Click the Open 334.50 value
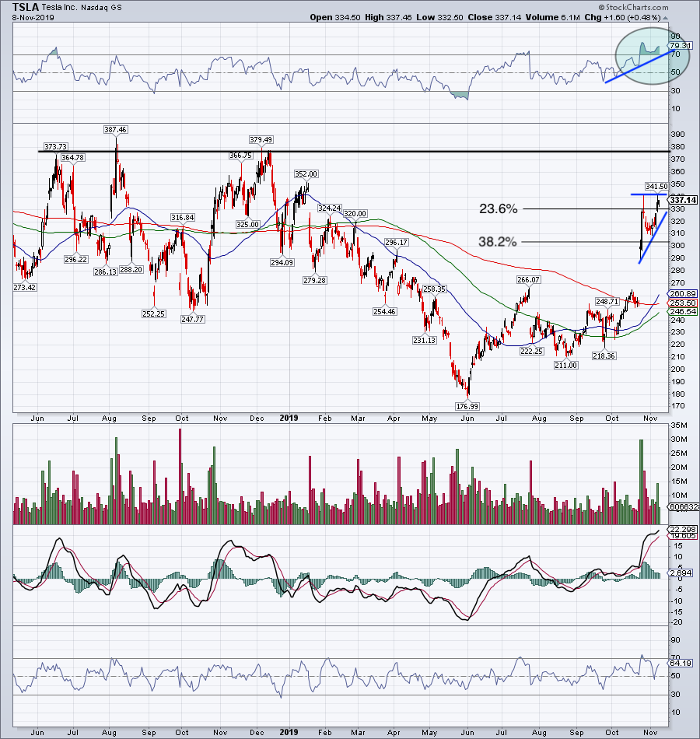The image size is (700, 739). tap(335, 17)
